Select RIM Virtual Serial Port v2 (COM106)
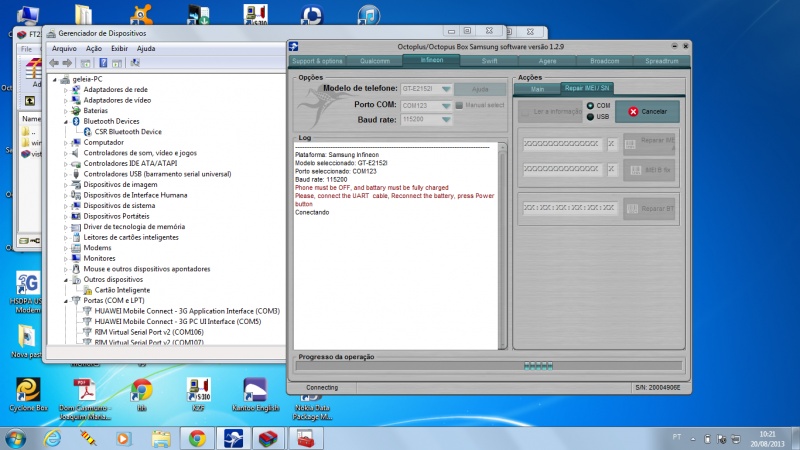Viewport: 800px width, 450px height. pyautogui.click(x=148, y=332)
